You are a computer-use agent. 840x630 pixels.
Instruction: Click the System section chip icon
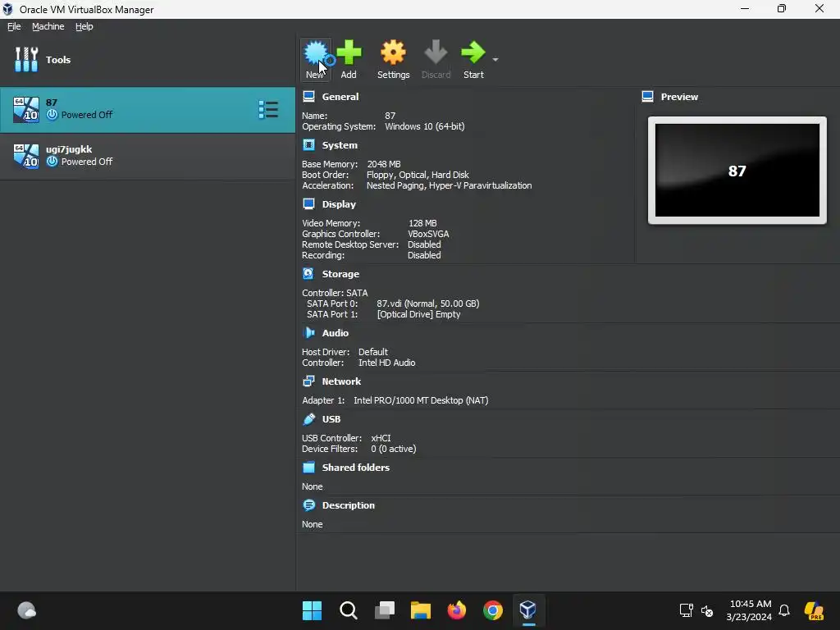[x=308, y=144]
